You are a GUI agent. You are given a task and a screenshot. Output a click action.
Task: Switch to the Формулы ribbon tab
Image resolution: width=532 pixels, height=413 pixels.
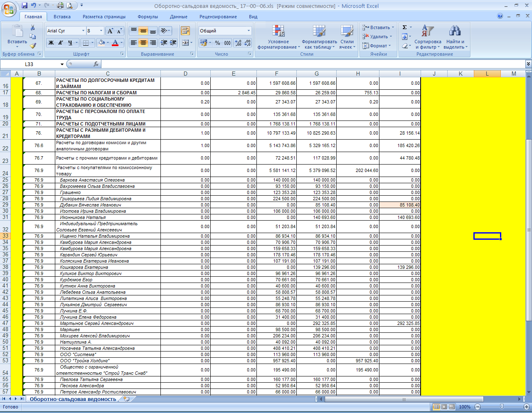(x=148, y=17)
